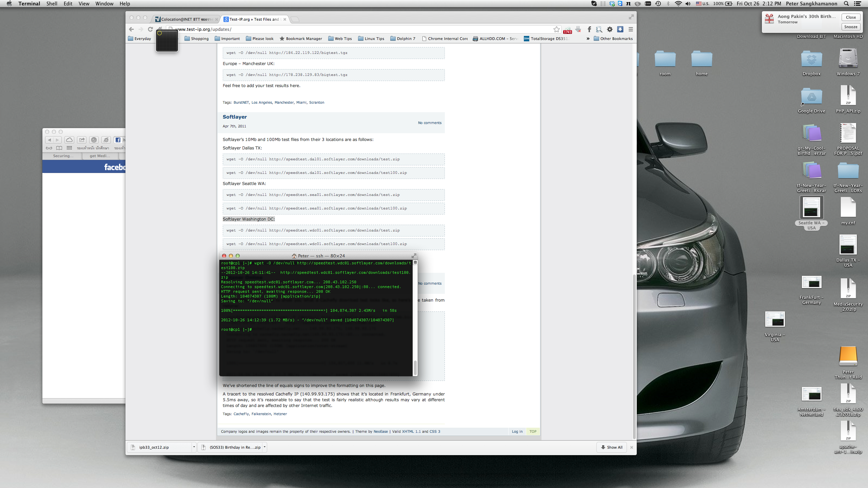
Task: Open the Dropbox folder on desktop
Action: [x=811, y=60]
